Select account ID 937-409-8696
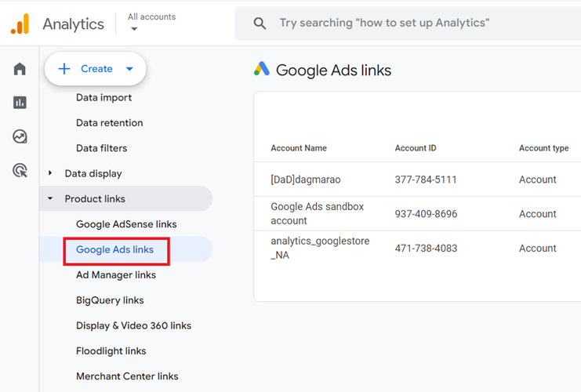The image size is (581, 392). tap(426, 214)
